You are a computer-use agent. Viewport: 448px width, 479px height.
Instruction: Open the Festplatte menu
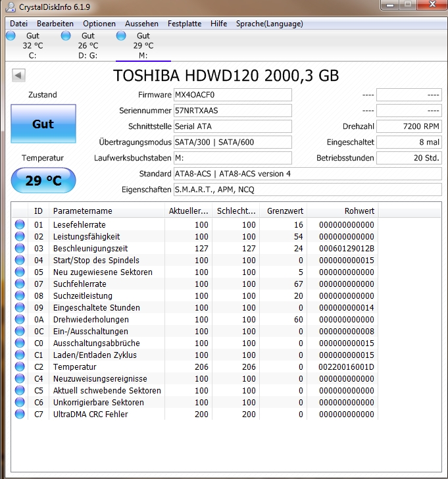pyautogui.click(x=184, y=24)
